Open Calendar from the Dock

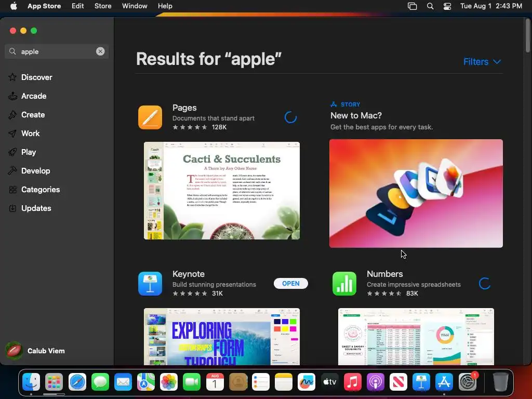215,382
